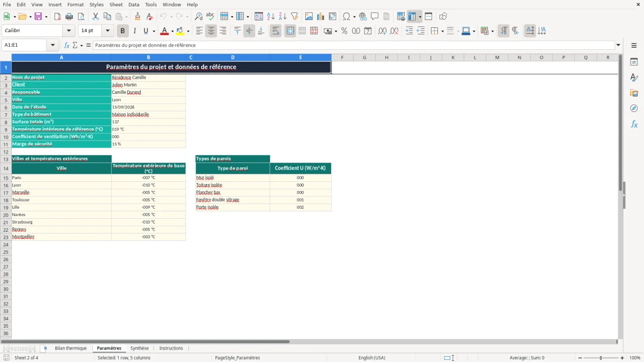Open the AutoFilter funnel icon
The height and width of the screenshot is (362, 644).
coord(295,17)
